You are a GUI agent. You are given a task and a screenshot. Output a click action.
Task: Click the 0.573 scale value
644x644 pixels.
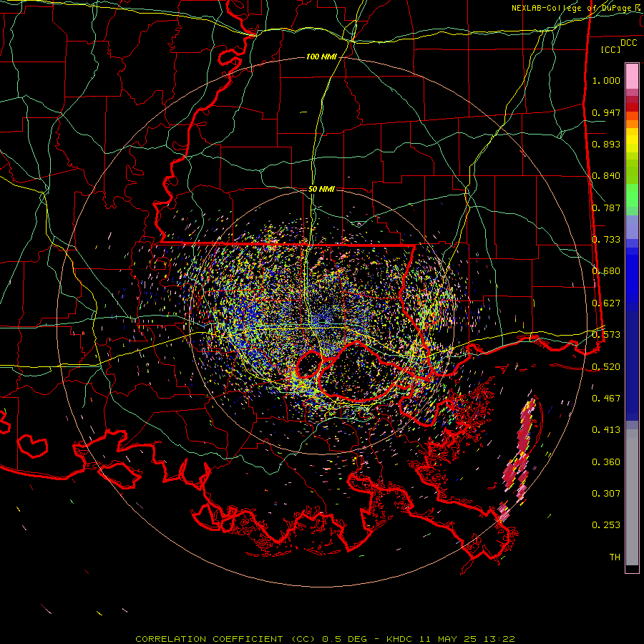[x=606, y=335]
